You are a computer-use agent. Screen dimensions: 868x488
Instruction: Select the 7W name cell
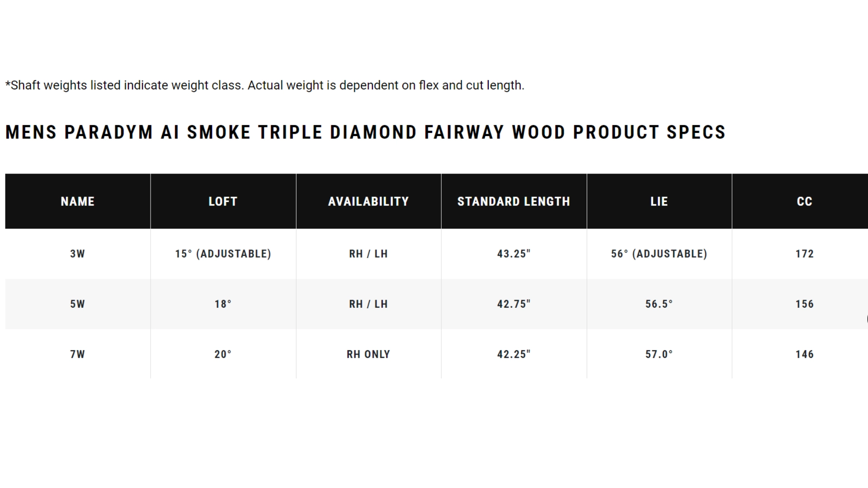tap(77, 354)
